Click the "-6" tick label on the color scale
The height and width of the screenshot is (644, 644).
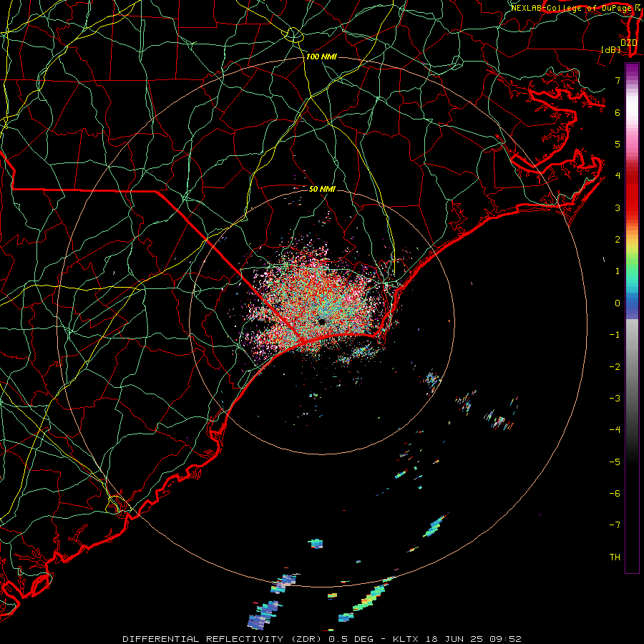pos(615,494)
